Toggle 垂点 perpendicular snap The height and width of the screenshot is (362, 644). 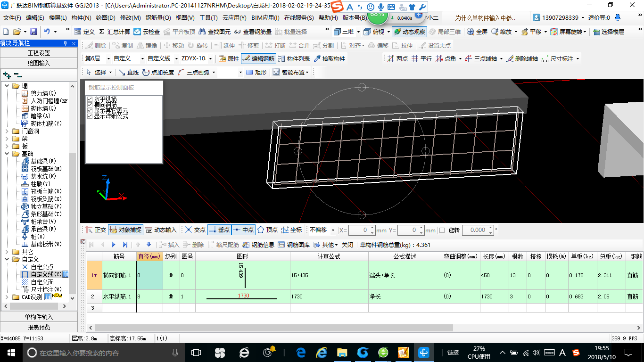click(x=219, y=230)
